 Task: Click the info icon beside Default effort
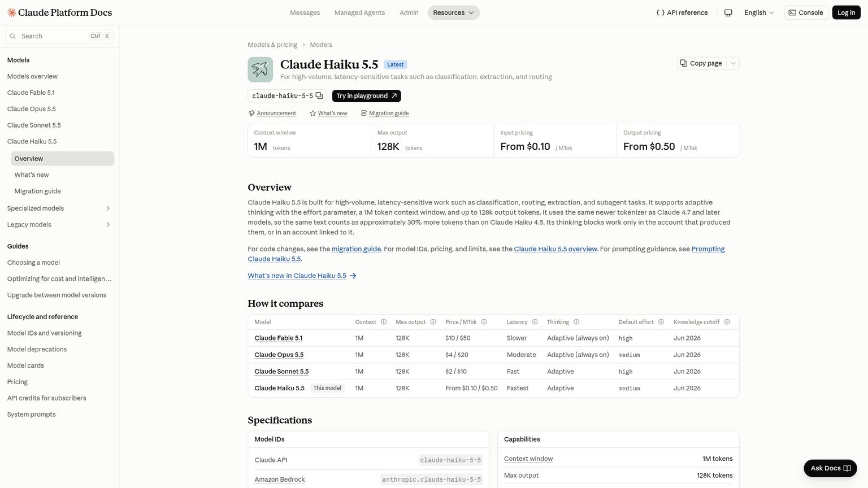click(661, 322)
